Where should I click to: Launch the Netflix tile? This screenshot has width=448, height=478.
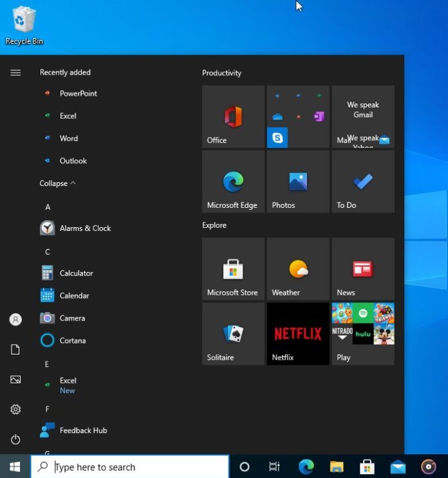[x=298, y=334]
